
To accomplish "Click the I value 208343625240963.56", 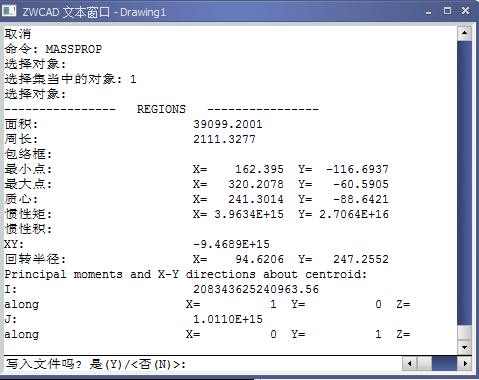I will [256, 289].
